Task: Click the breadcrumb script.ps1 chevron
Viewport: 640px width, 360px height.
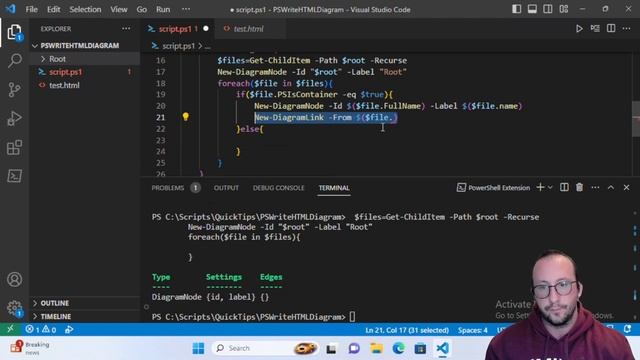Action: (x=200, y=46)
